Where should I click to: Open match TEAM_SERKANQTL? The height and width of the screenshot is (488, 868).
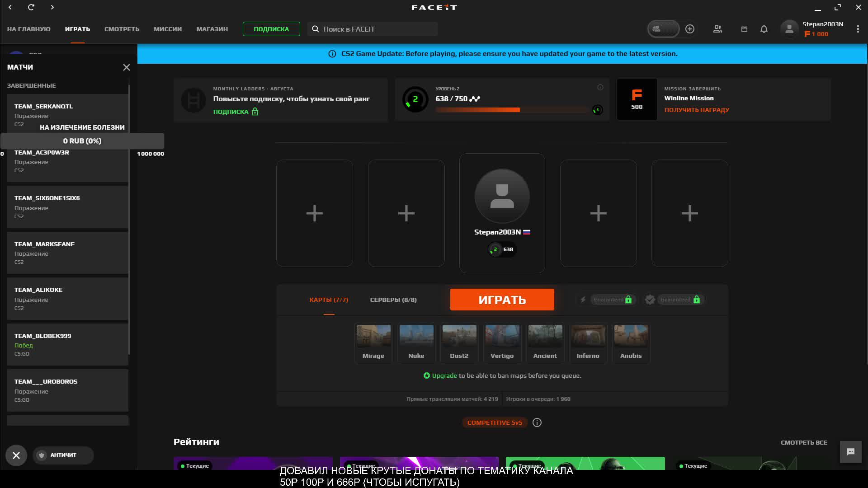[68, 114]
